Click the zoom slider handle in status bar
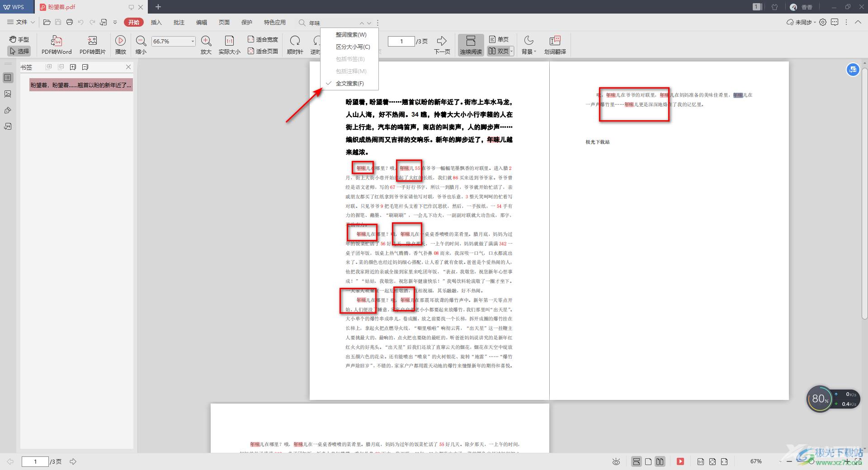The height and width of the screenshot is (470, 868). point(811,461)
